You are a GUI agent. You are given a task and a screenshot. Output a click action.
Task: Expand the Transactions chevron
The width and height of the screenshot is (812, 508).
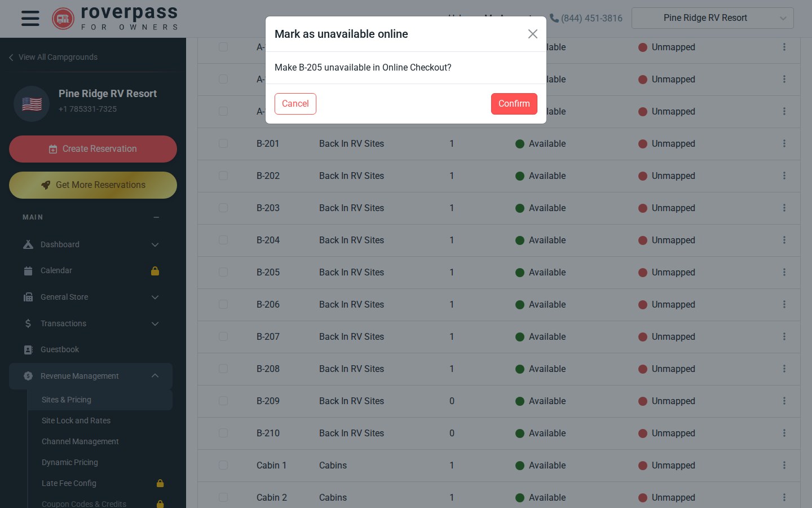155,323
